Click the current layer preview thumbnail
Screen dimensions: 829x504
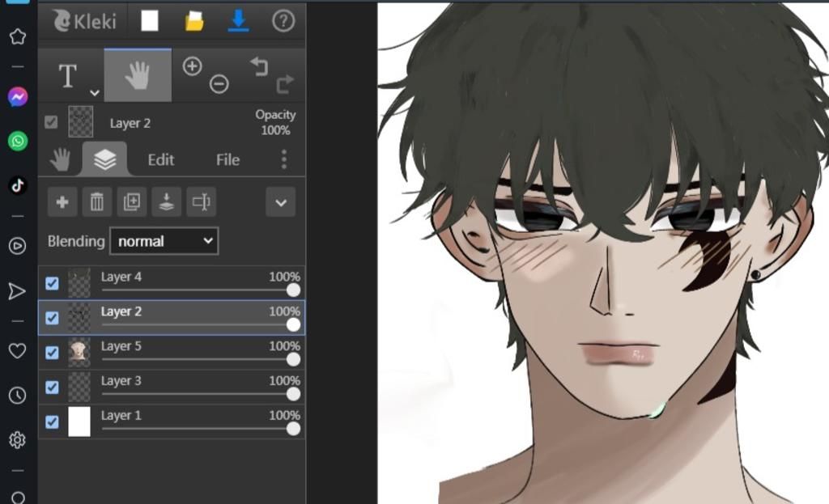81,122
